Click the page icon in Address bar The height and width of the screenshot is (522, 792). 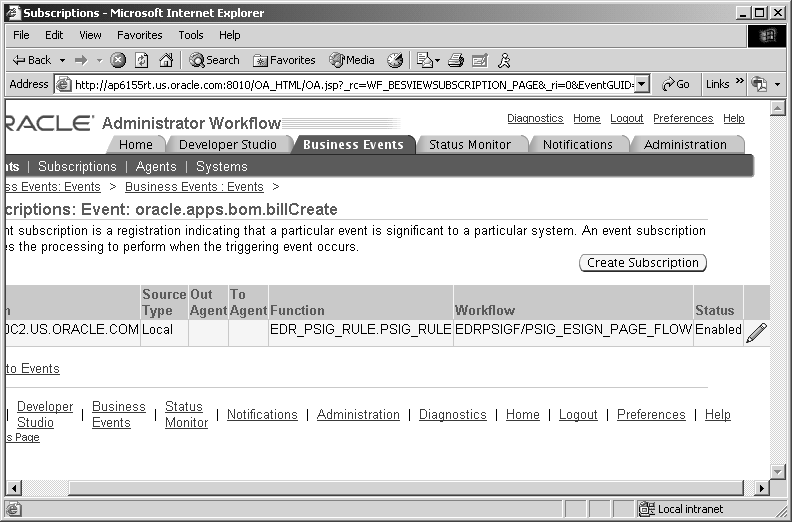coord(63,84)
